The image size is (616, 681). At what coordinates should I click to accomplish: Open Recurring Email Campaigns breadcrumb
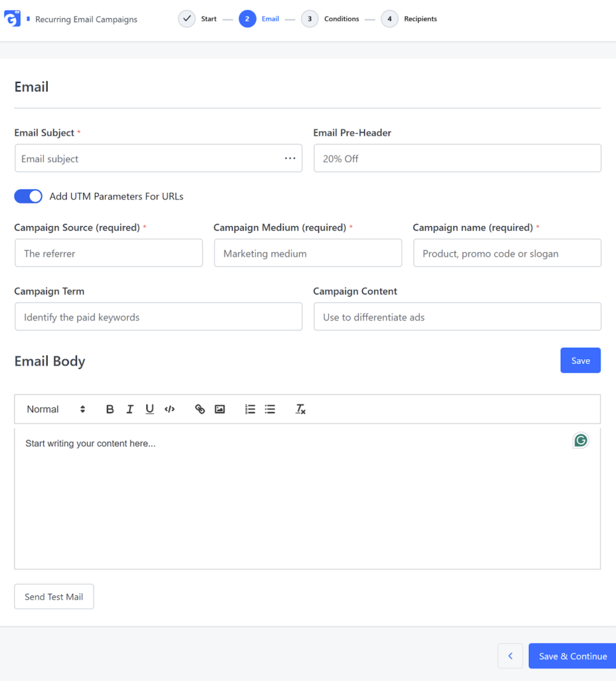click(86, 19)
